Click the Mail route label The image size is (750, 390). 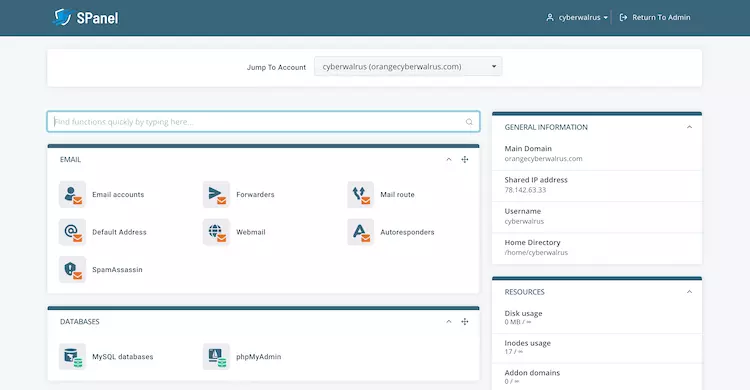[397, 194]
